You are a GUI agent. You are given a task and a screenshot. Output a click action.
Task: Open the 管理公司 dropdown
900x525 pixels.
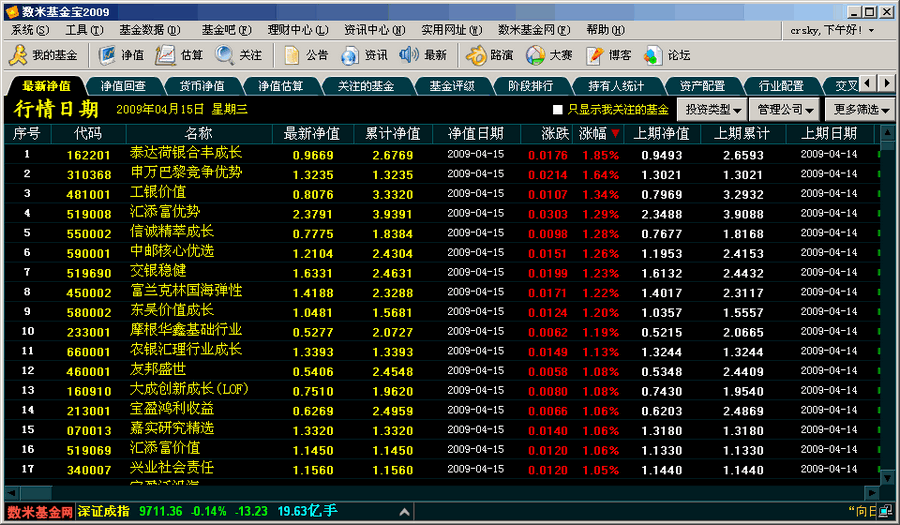[x=786, y=109]
